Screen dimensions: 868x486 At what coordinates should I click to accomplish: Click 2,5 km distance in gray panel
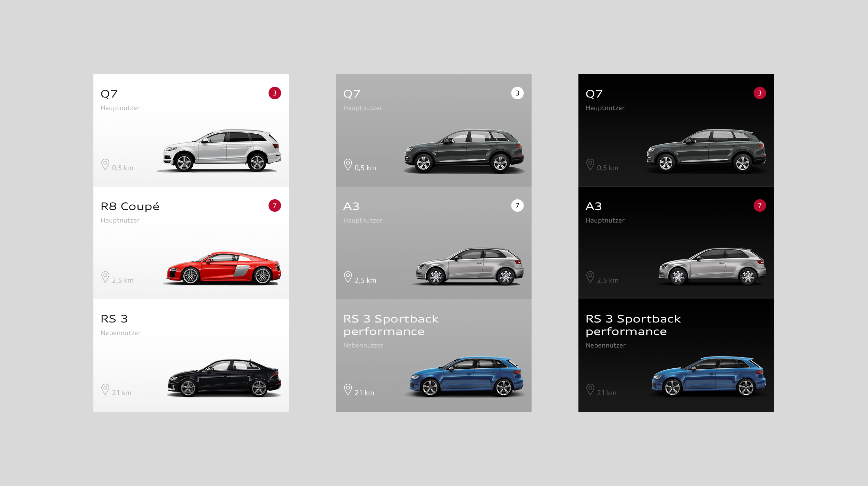pyautogui.click(x=365, y=280)
